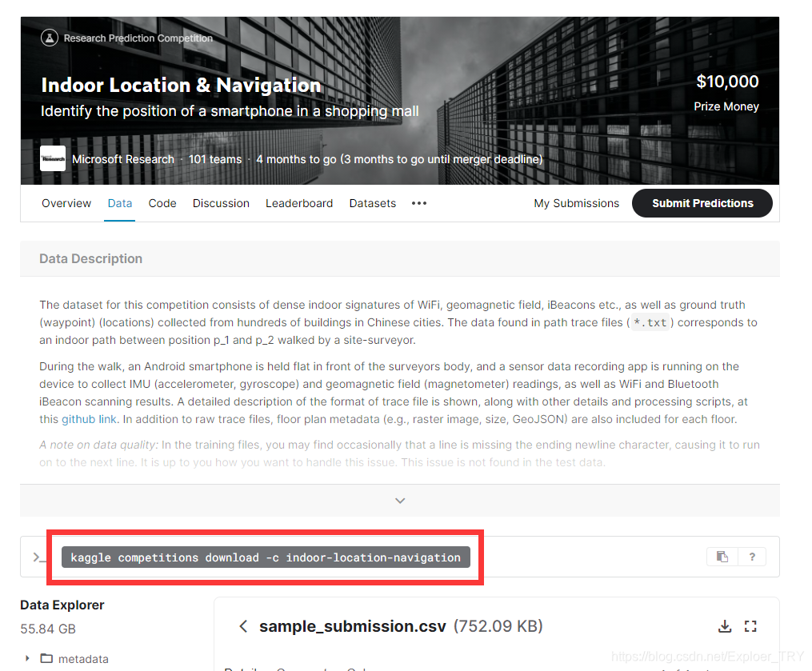View the Leaderboard tab
The image size is (812, 671).
point(299,203)
